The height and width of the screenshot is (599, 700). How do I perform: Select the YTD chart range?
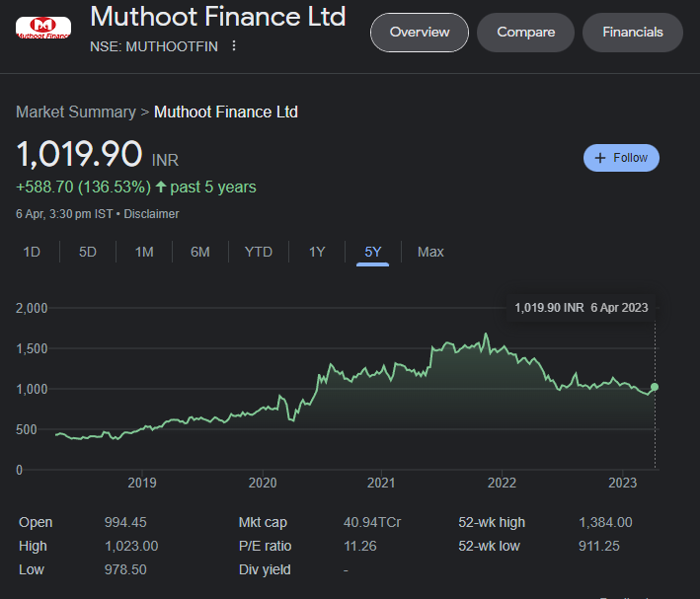coord(259,252)
